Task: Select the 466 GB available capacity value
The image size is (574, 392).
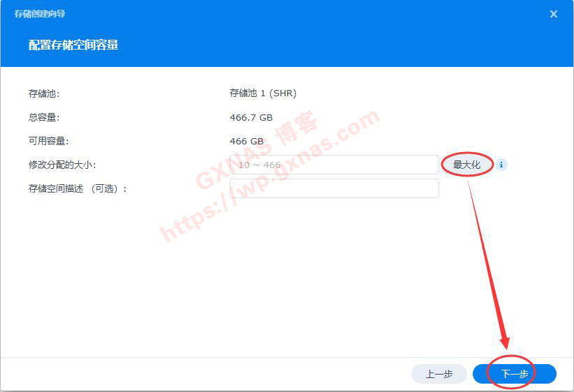Action: click(246, 141)
